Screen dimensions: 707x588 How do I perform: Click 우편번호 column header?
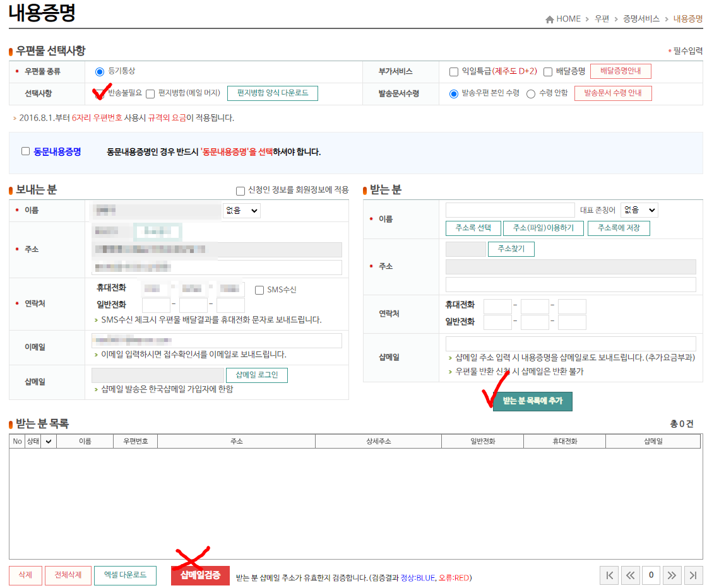pos(135,441)
